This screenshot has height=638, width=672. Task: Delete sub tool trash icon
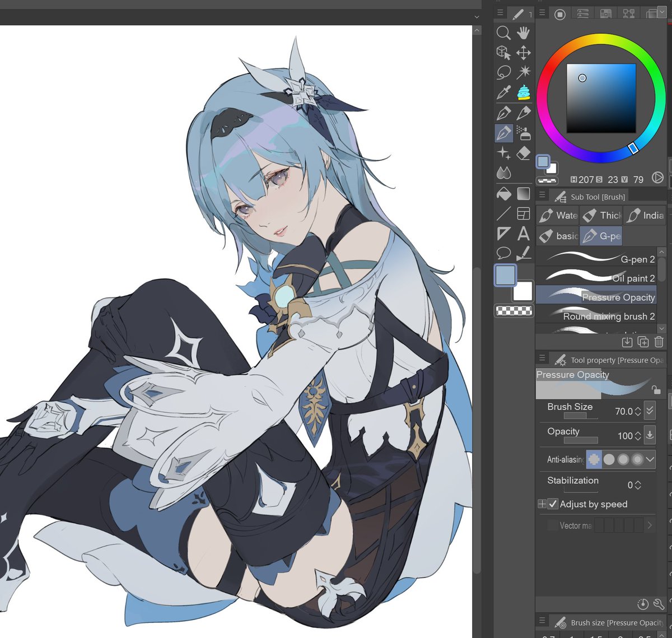659,342
